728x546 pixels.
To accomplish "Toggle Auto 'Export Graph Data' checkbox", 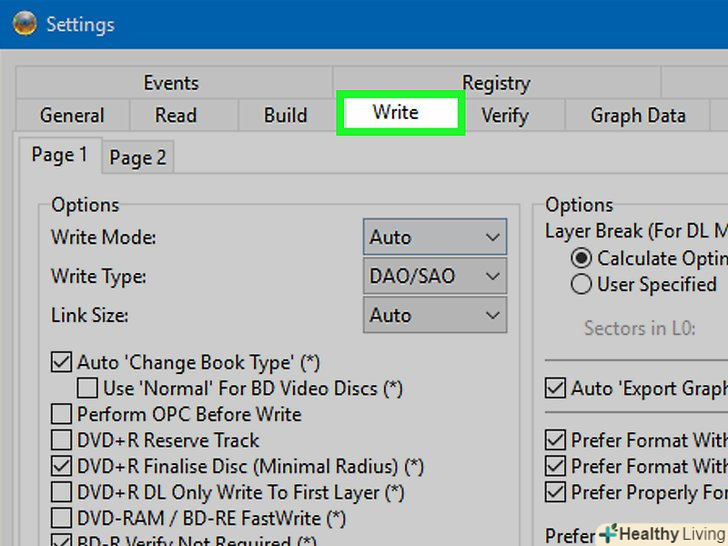I will point(555,388).
